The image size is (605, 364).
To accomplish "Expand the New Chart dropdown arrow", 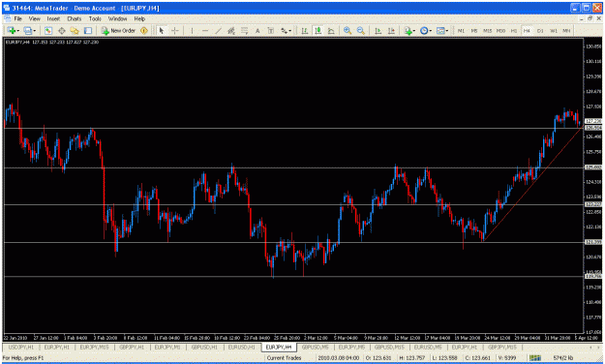I will (x=17, y=31).
